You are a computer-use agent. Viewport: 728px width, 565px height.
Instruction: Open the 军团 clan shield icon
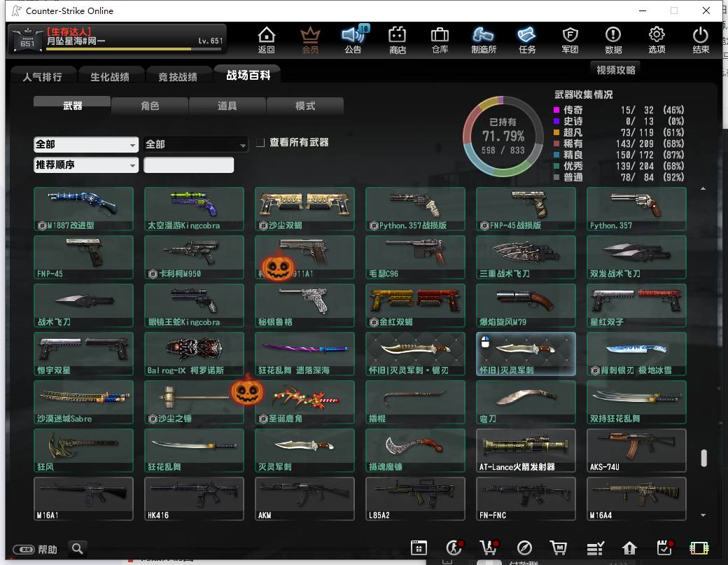(570, 39)
